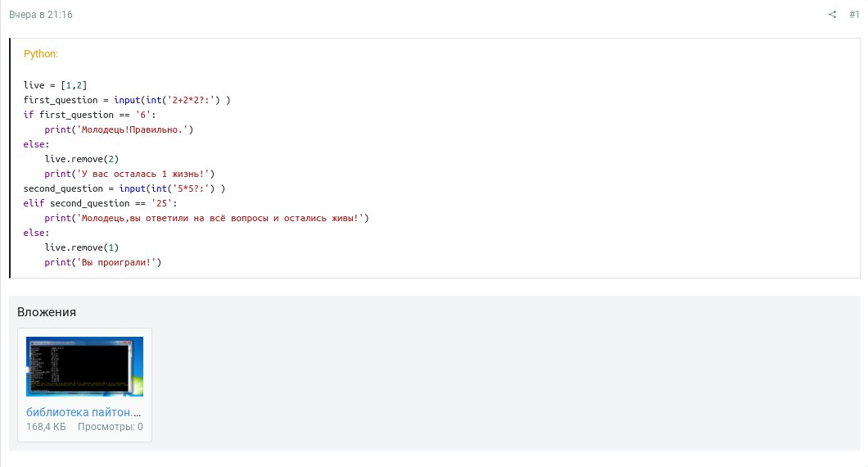
Task: Click the 'Молодець,вы ответили' print line
Action: 206,218
